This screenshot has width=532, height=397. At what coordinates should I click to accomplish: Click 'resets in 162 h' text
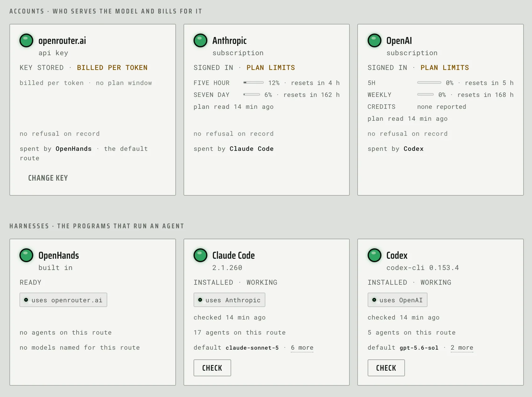click(311, 95)
